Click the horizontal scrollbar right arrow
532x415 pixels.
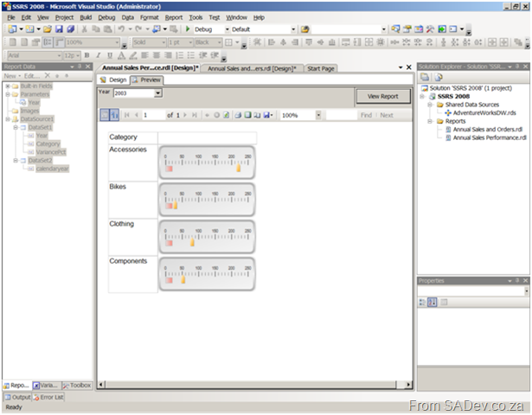coord(408,385)
